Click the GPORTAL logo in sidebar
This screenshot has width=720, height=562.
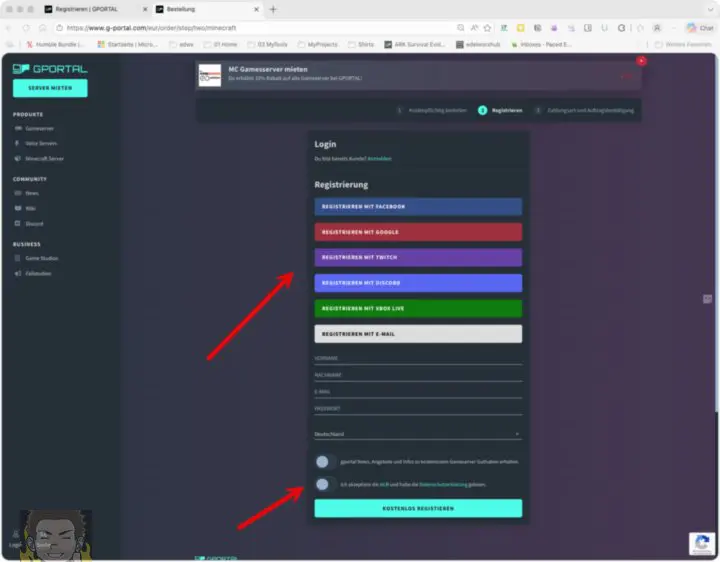coord(50,69)
